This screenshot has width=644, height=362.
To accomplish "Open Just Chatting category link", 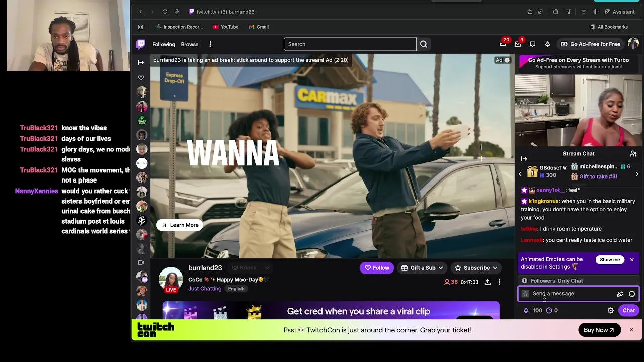I will pos(205,289).
